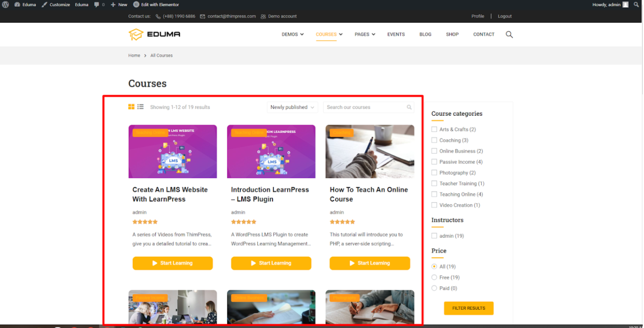Click the Search our courses input field

[x=369, y=107]
